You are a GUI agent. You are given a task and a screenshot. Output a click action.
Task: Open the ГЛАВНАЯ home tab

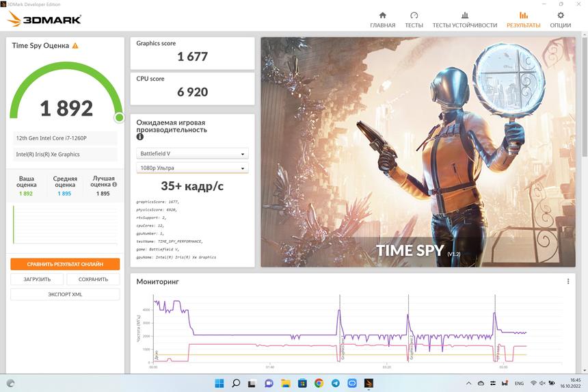(x=382, y=20)
